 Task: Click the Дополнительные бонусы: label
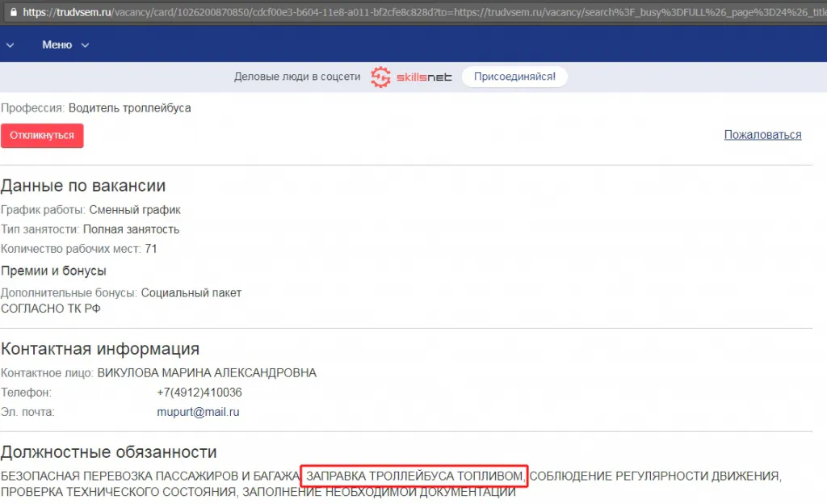(x=69, y=292)
